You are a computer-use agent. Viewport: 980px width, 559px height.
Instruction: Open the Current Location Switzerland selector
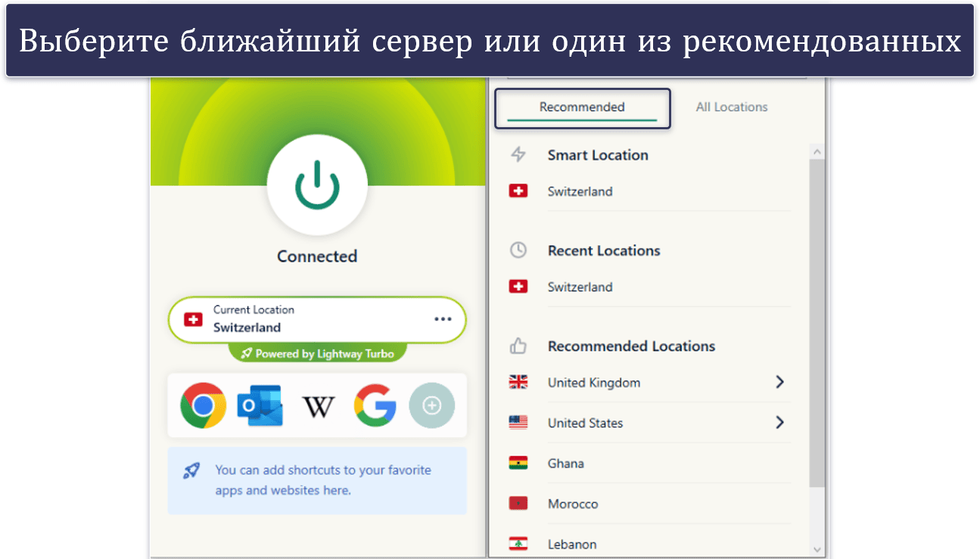[317, 320]
